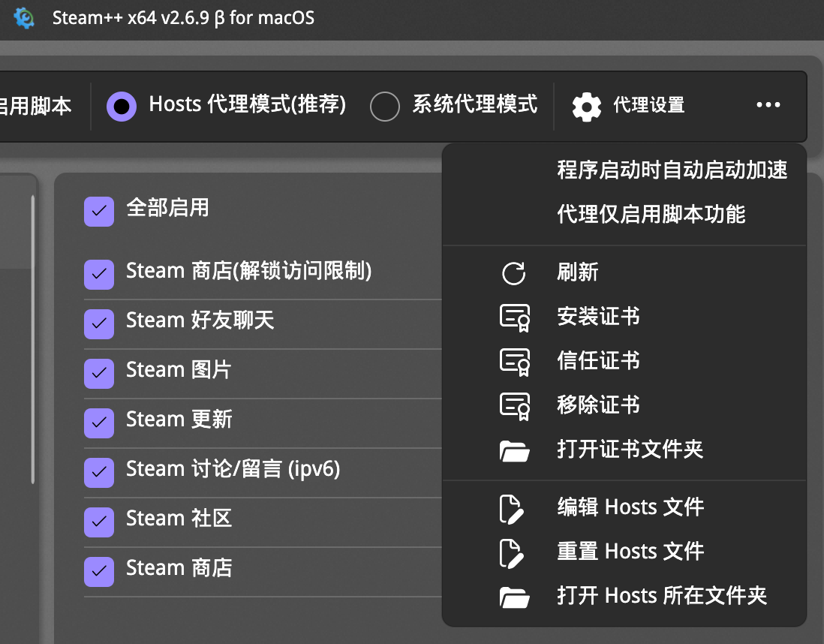Click the Refresh icon in the menu
The width and height of the screenshot is (824, 644).
click(514, 272)
